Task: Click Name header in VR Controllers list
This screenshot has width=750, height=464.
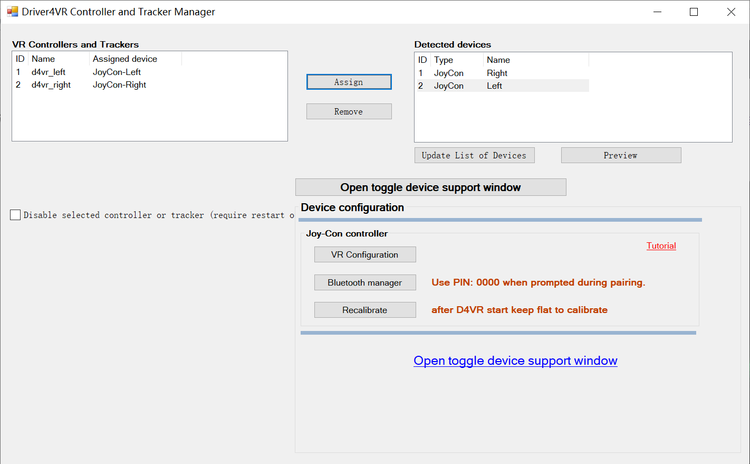Action: [x=59, y=59]
